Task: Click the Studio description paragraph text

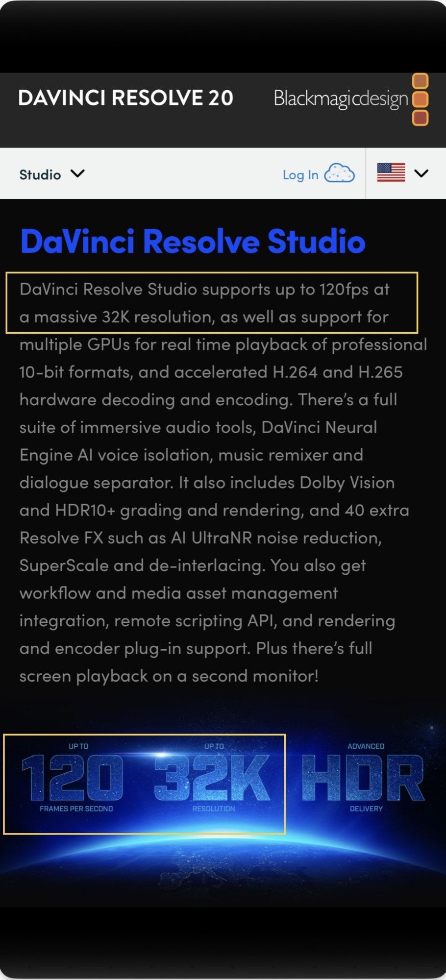Action: [x=223, y=482]
